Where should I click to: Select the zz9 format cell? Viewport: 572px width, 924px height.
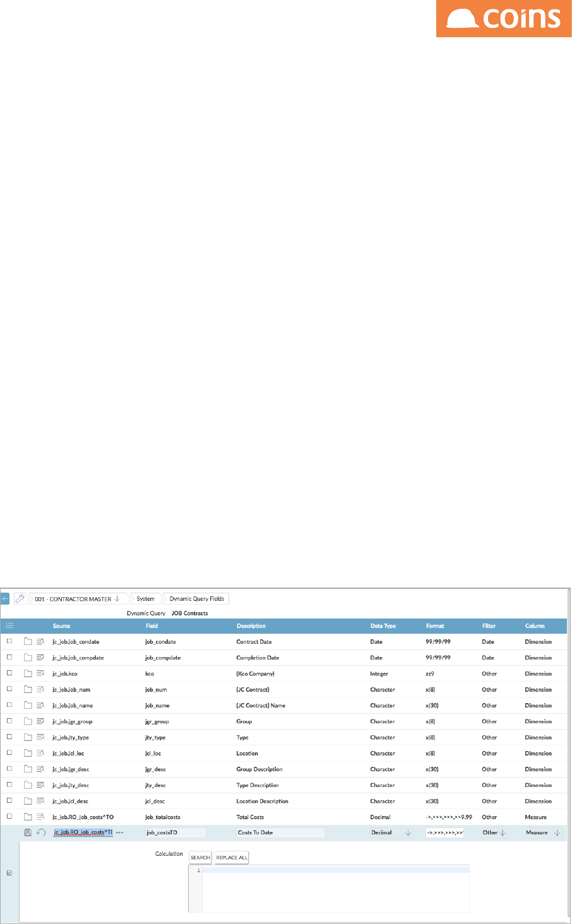click(x=430, y=673)
